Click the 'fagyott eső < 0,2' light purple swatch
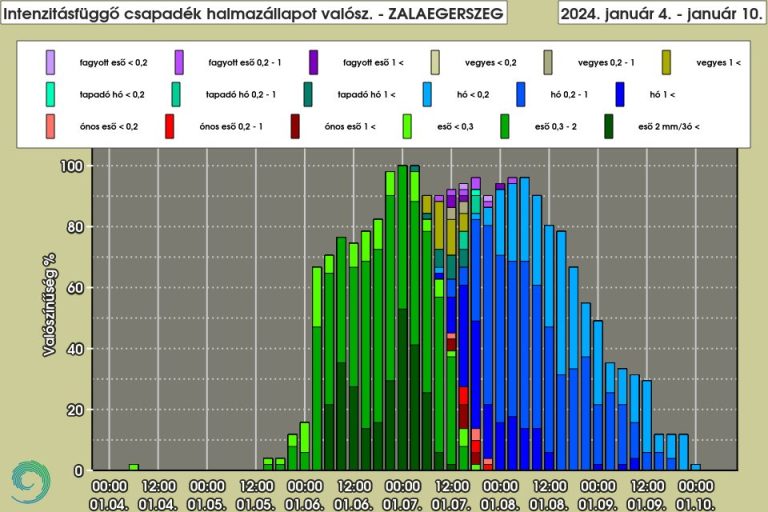 coord(51,62)
